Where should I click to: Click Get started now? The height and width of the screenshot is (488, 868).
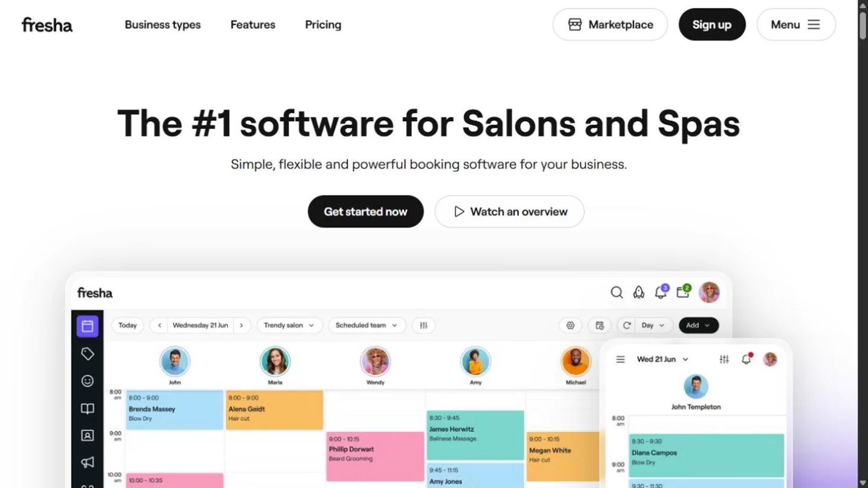coord(365,211)
